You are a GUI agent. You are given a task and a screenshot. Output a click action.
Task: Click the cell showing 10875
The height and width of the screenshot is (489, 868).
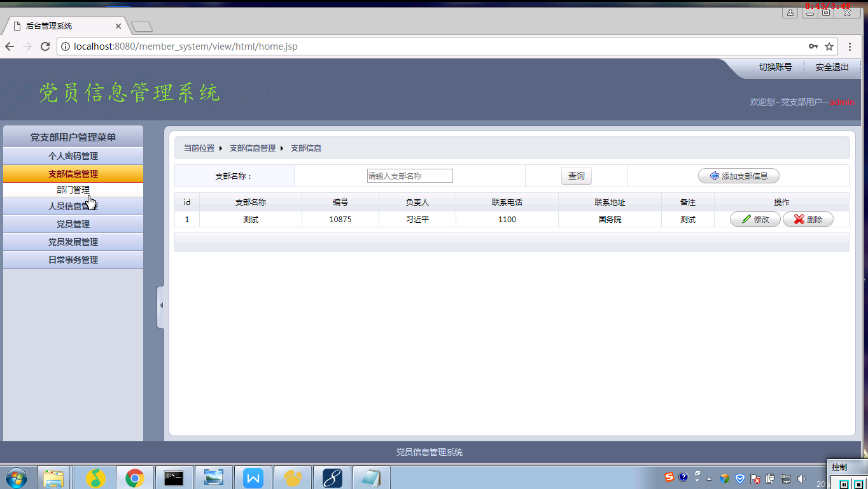[340, 219]
